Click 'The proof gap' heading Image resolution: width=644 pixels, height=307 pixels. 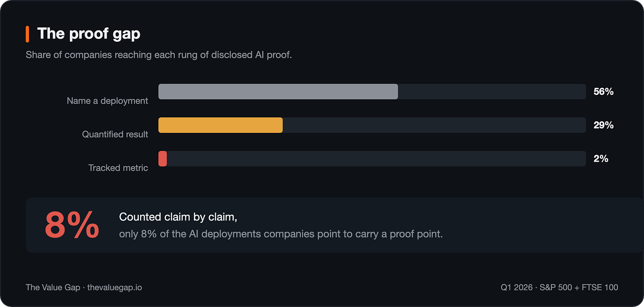[x=89, y=34]
